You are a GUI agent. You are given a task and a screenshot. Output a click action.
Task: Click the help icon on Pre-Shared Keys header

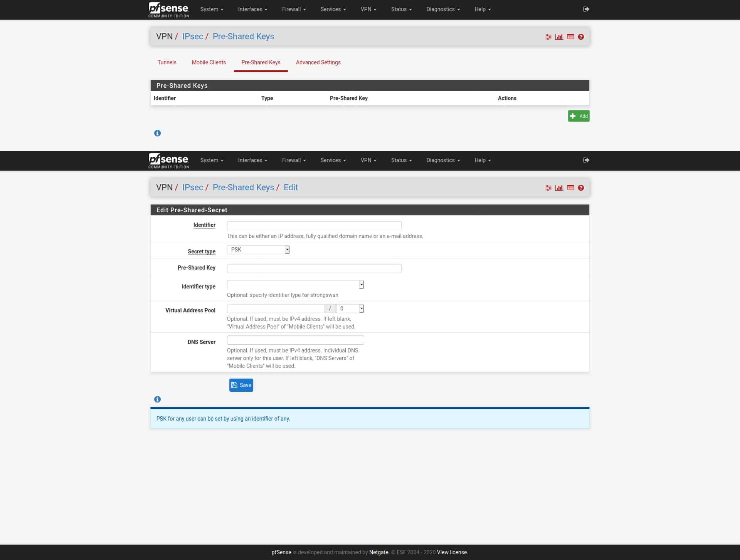(x=581, y=37)
